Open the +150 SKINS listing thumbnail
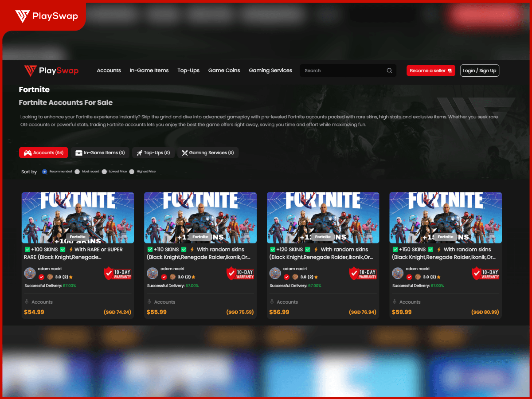Screen dimensions: 532x399 click(x=446, y=218)
